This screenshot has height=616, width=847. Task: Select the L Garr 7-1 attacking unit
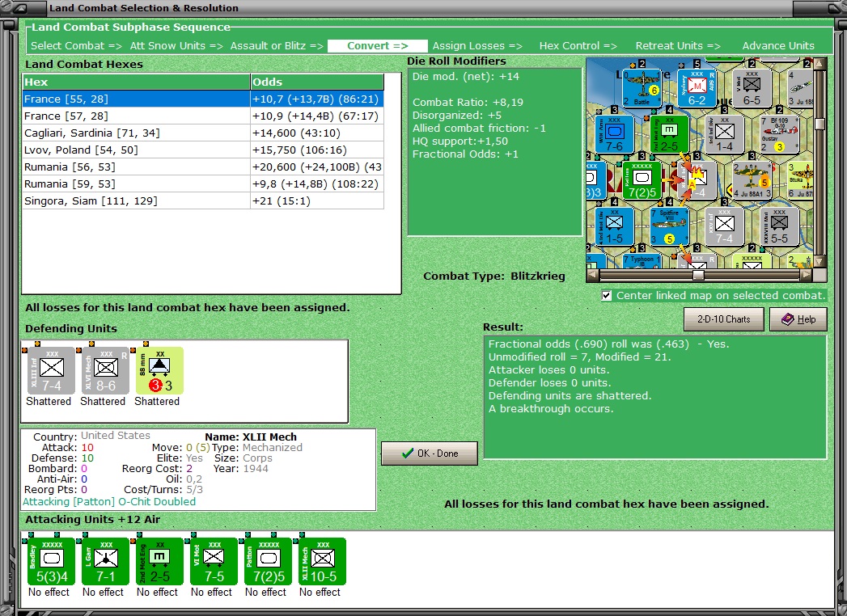point(105,562)
